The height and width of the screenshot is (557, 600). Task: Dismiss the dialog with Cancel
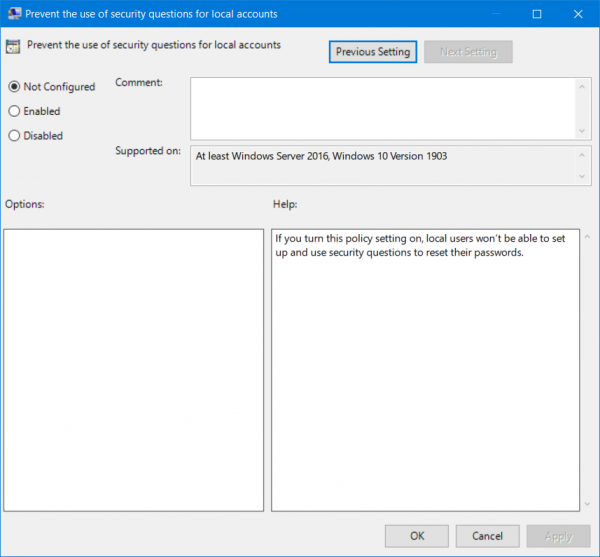(488, 536)
